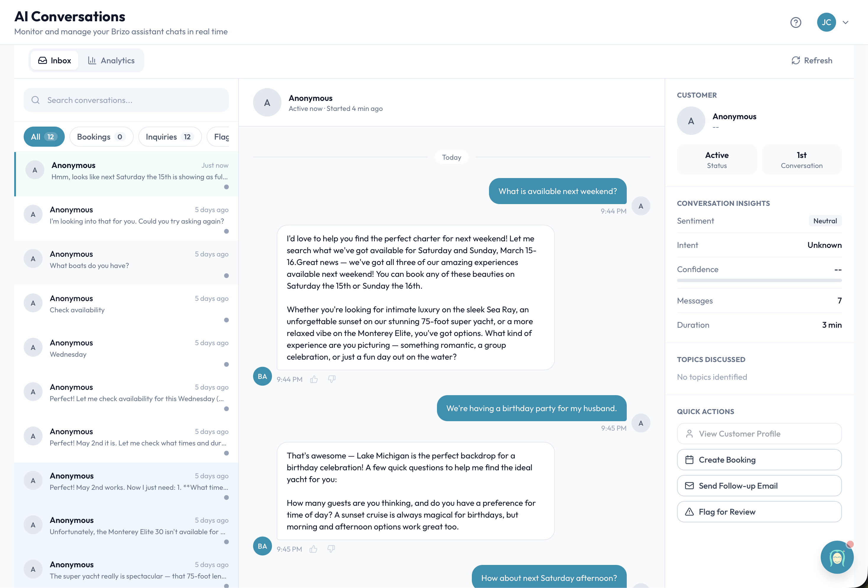The height and width of the screenshot is (588, 868).
Task: Thumbs up the 9:45 PM assistant reply
Action: tap(313, 549)
